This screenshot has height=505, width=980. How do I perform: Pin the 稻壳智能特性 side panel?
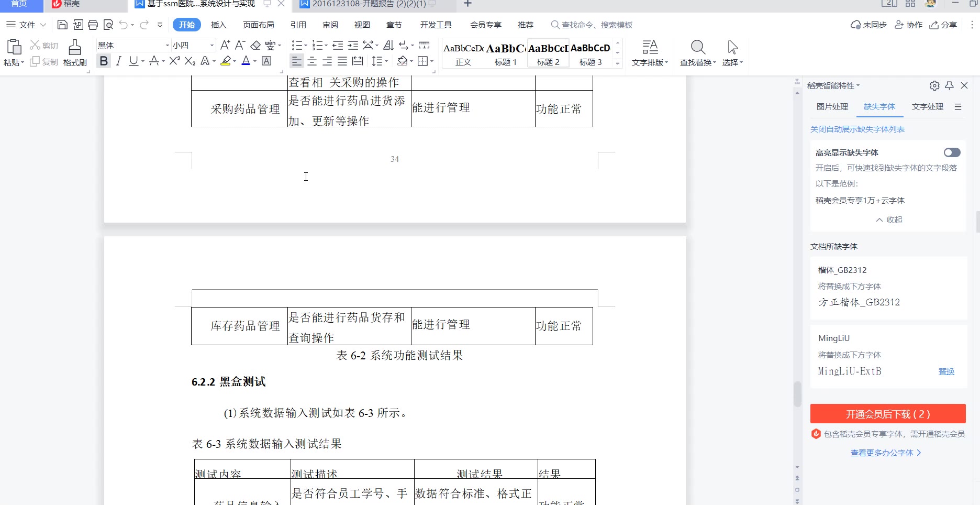[949, 85]
